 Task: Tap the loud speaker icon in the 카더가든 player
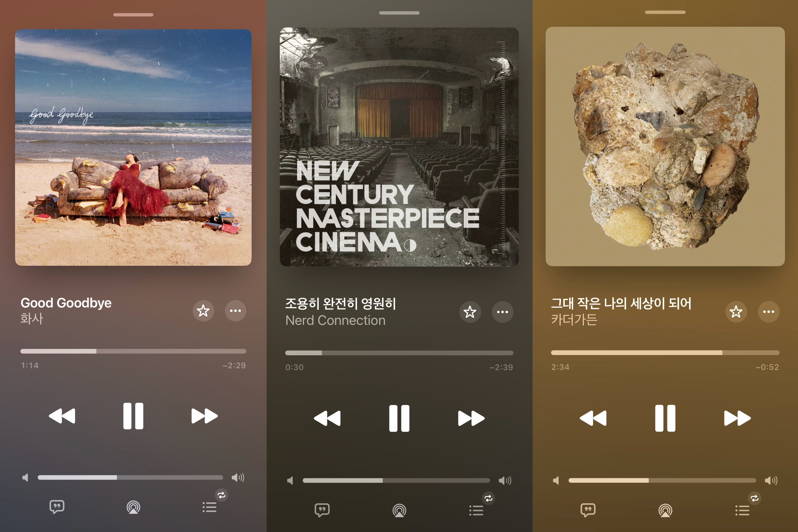[x=771, y=480]
